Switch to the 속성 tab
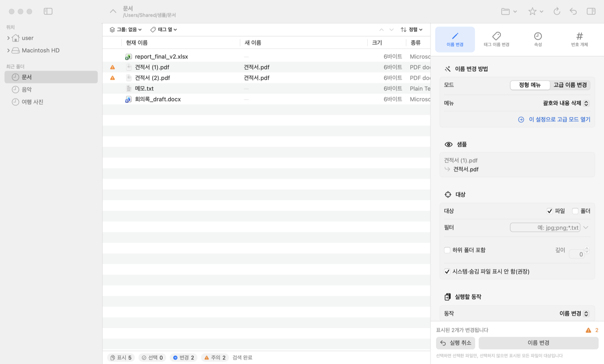 (x=538, y=39)
